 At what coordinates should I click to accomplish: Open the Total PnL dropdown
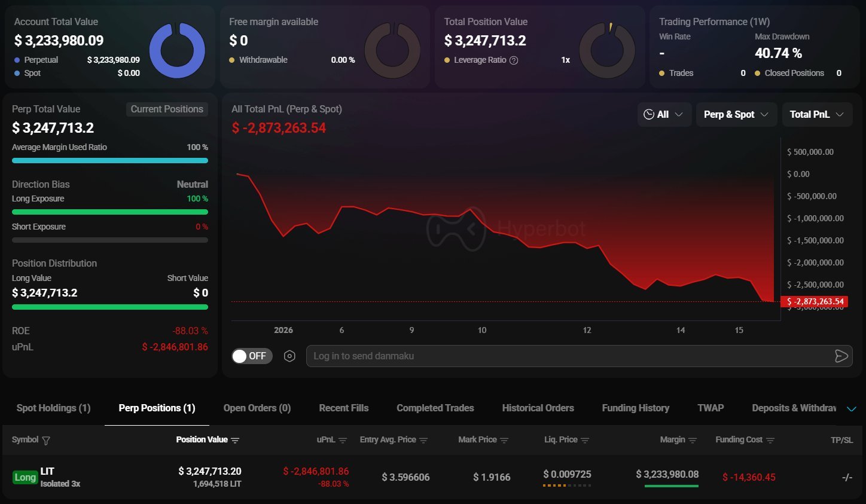pos(816,115)
